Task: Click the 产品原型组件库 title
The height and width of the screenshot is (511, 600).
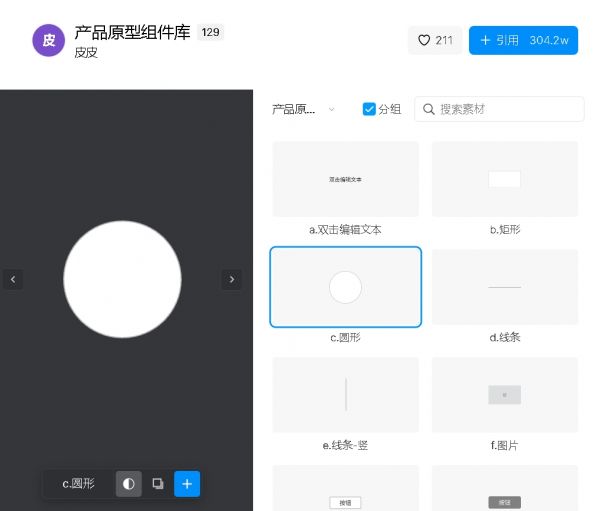Action: tap(132, 33)
